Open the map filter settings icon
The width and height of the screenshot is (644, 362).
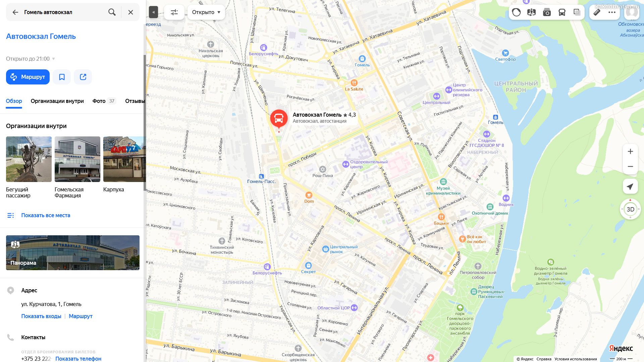174,12
